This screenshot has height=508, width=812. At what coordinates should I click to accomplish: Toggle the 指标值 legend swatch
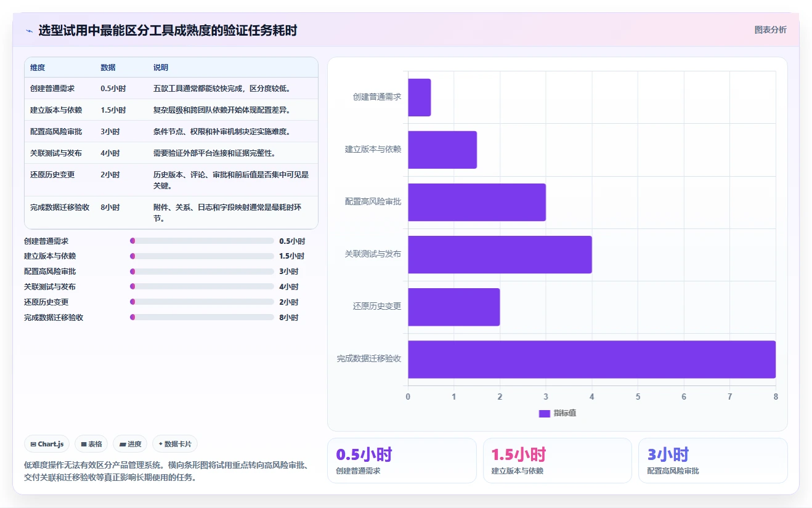(x=544, y=413)
